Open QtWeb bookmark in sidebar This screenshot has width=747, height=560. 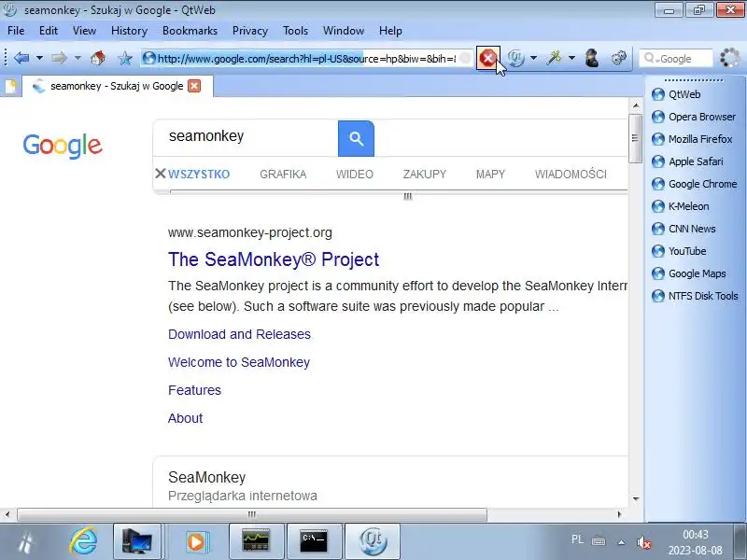(x=676, y=94)
